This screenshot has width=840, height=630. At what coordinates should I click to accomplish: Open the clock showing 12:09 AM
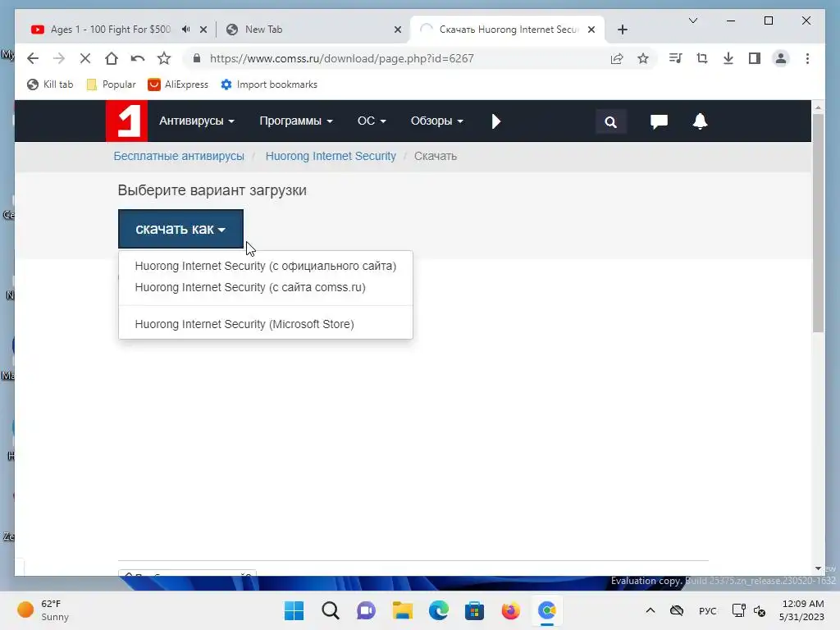802,610
